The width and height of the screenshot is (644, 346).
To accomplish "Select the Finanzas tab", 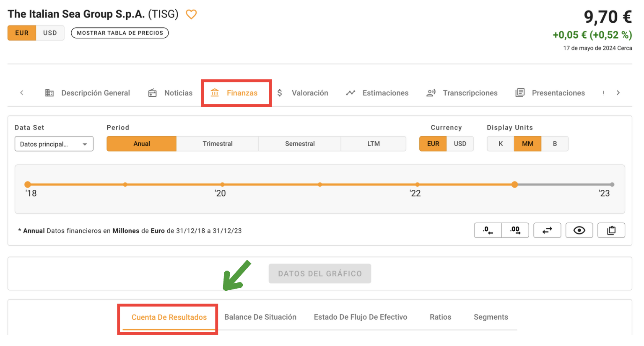I will (234, 93).
